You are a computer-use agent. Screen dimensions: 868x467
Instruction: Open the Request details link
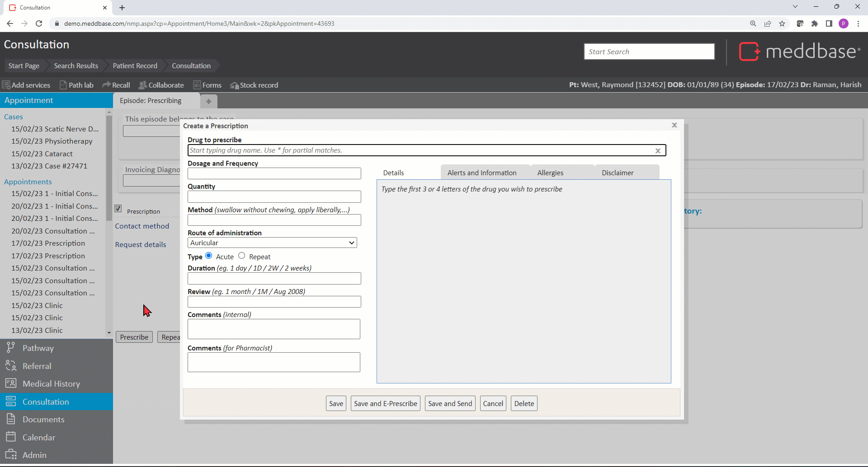click(x=141, y=244)
